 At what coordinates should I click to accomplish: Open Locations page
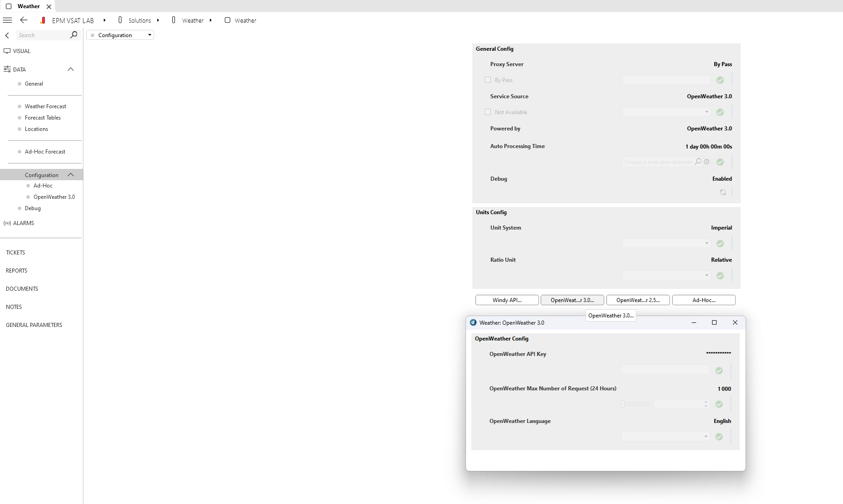tap(36, 129)
